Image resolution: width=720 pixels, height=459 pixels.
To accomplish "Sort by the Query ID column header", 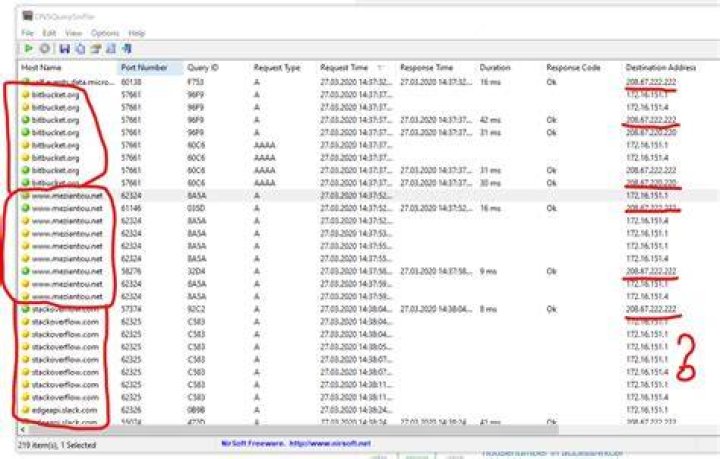I will (216, 67).
